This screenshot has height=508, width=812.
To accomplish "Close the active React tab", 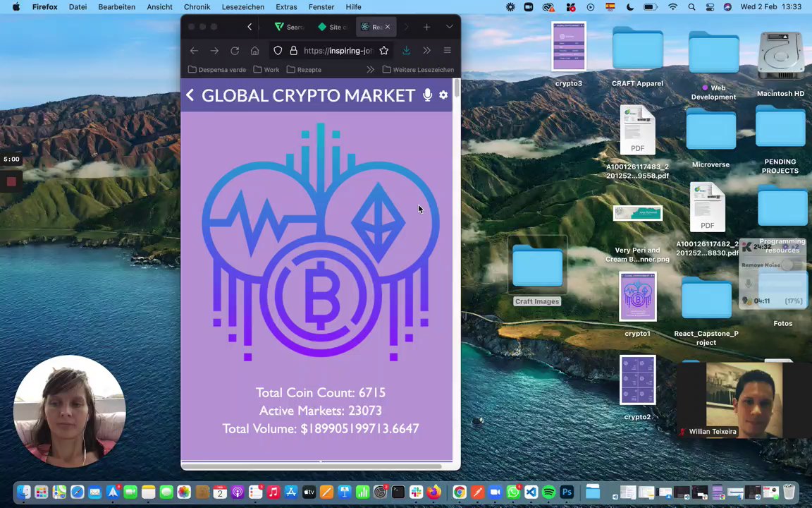I will 388,26.
